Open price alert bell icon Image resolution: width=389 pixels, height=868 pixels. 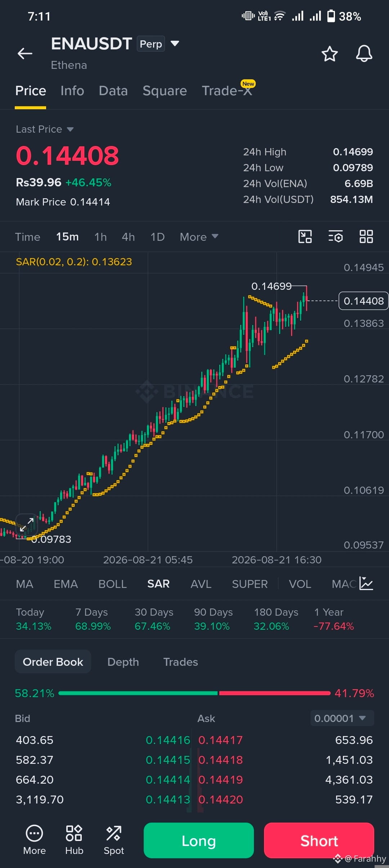364,54
